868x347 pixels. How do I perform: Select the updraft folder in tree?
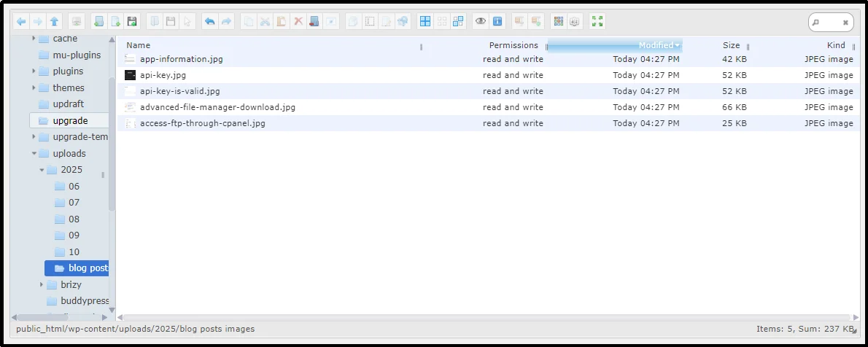(x=61, y=104)
